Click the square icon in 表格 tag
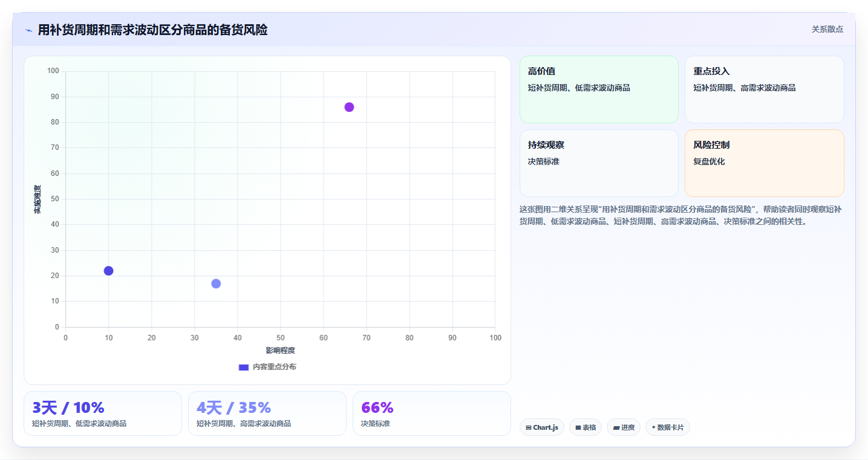The width and height of the screenshot is (868, 460). click(578, 427)
